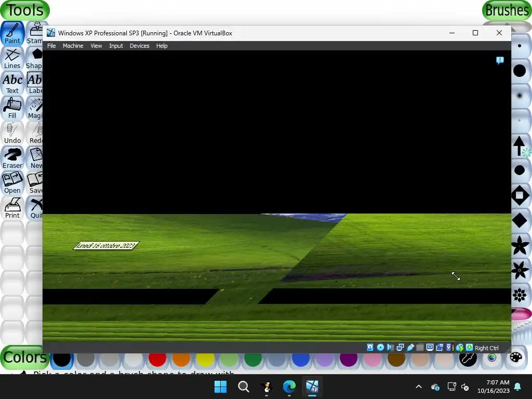
Task: Select the hollow square diamond brush
Action: tap(520, 195)
